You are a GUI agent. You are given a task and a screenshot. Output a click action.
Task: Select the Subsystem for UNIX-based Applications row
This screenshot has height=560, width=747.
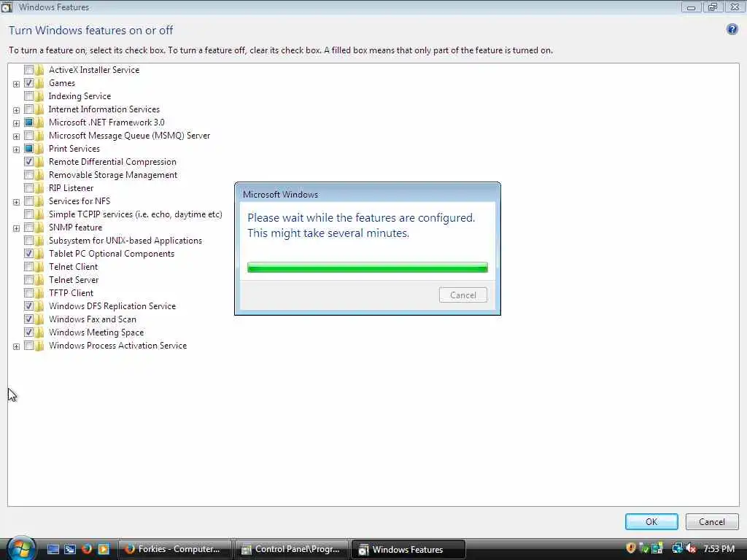[x=125, y=241]
